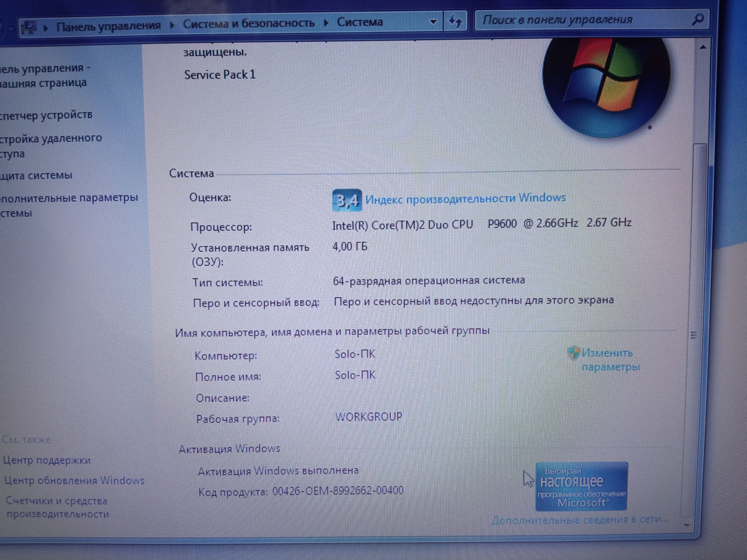Select product key '00426-OEM-8992662-00400'

point(338,491)
